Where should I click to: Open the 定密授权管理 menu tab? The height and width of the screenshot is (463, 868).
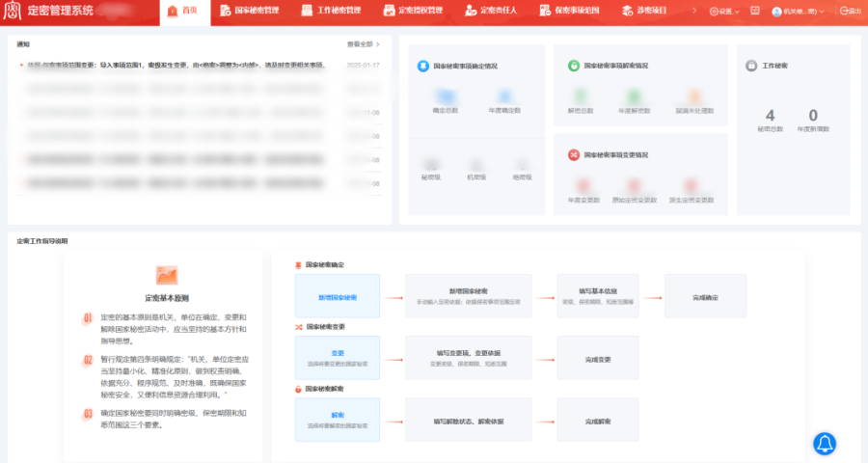pyautogui.click(x=415, y=12)
